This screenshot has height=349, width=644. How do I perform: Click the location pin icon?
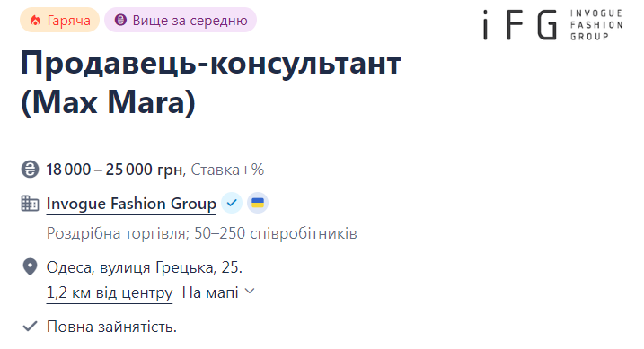30,267
